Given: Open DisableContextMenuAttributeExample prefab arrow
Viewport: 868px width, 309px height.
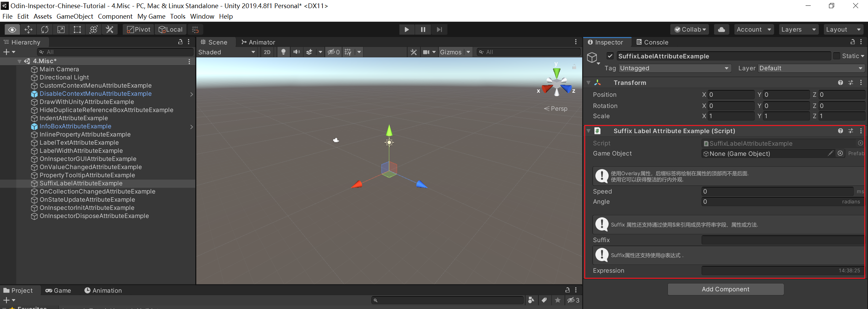Looking at the screenshot, I should click(192, 94).
